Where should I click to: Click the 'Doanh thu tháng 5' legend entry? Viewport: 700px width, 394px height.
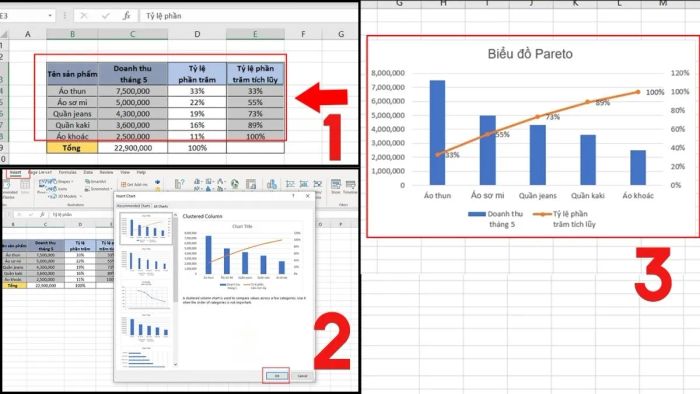[x=495, y=219]
